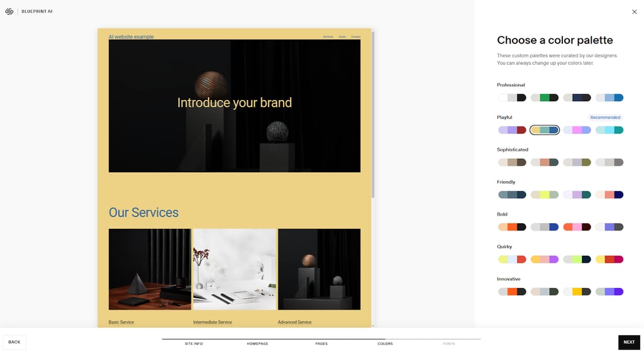Click the 'Our Services' heading in preview
Image resolution: width=644 pixels, height=357 pixels.
pos(143,212)
